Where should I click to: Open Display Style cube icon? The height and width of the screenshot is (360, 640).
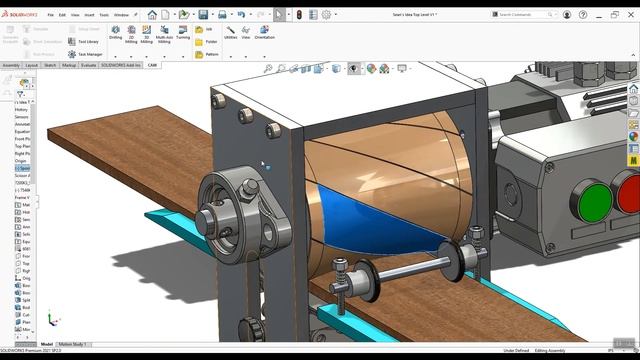[336, 69]
